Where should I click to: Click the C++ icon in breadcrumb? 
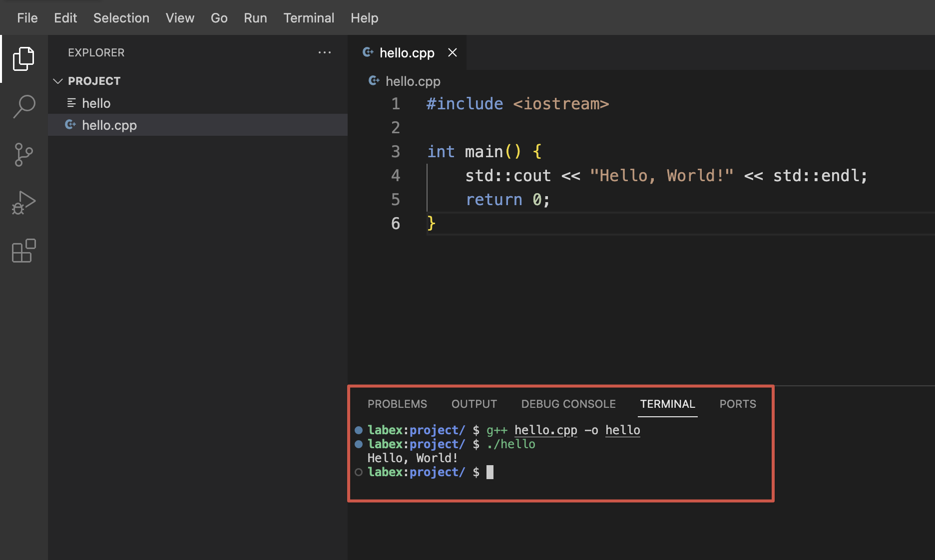[374, 81]
